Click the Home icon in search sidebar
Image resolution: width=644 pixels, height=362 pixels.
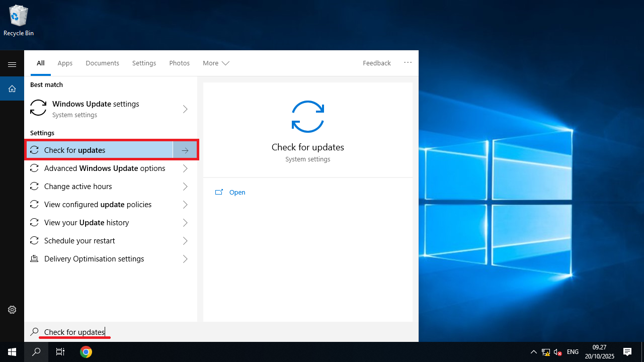tap(12, 89)
